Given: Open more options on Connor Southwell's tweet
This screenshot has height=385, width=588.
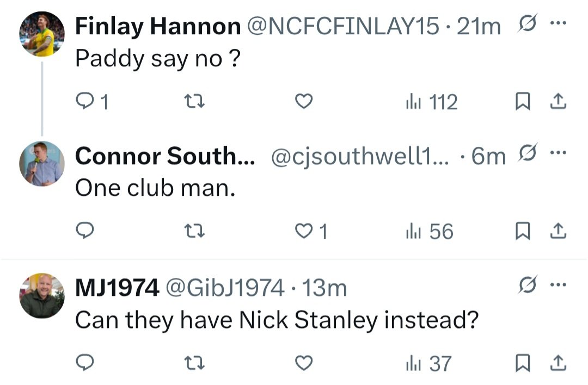Looking at the screenshot, I should point(559,154).
